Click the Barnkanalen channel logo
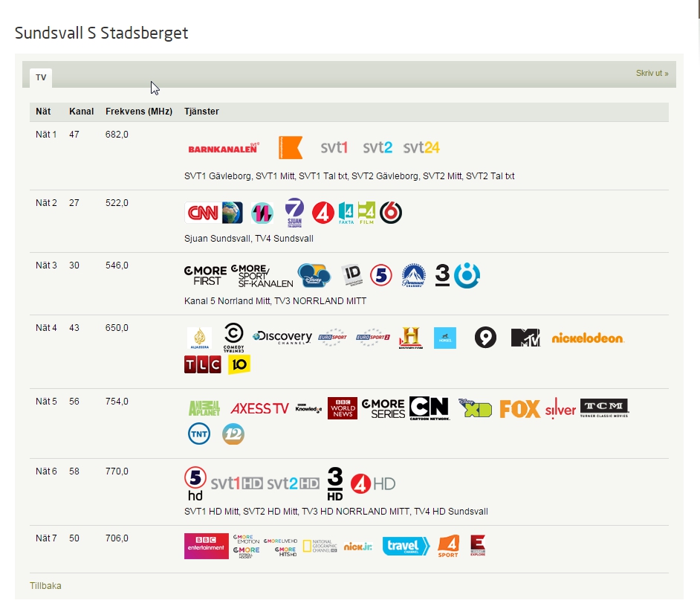This screenshot has height=612, width=700. click(x=224, y=148)
